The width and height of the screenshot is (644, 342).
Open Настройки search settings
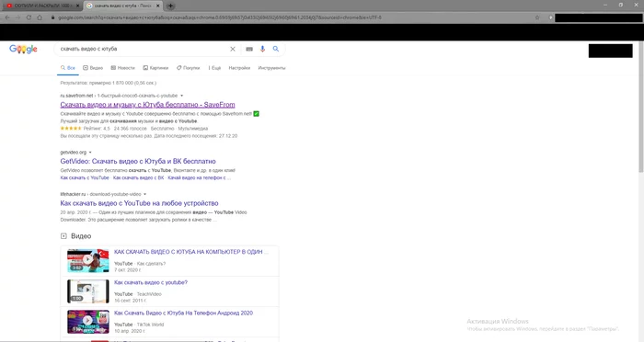pos(239,68)
